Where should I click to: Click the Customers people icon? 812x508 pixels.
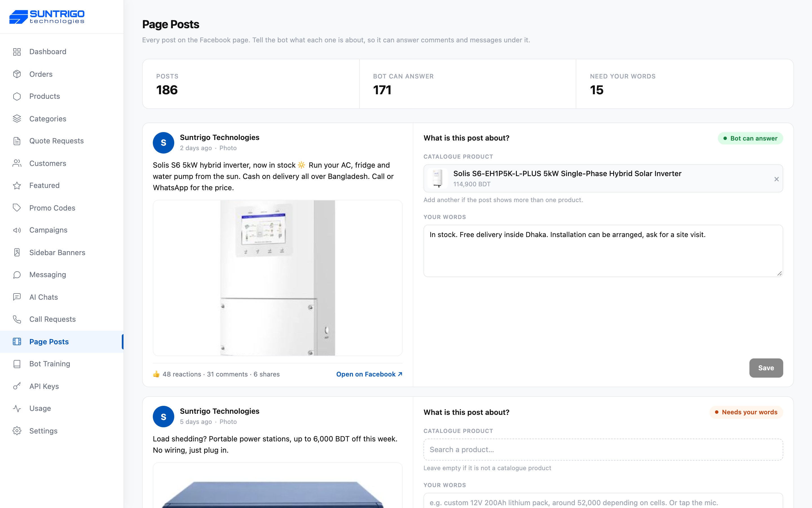(x=17, y=163)
